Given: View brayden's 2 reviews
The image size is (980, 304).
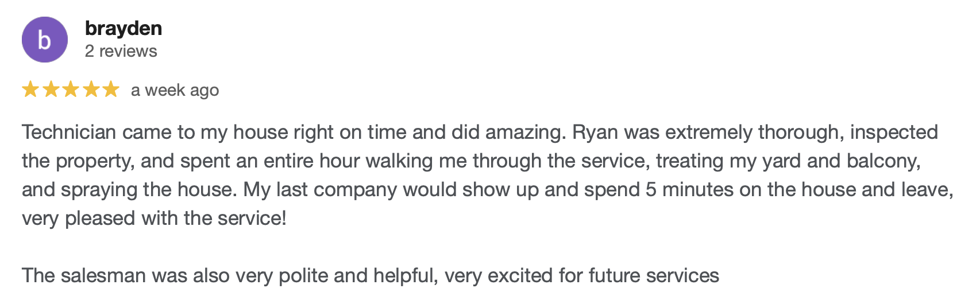Looking at the screenshot, I should coord(121,51).
